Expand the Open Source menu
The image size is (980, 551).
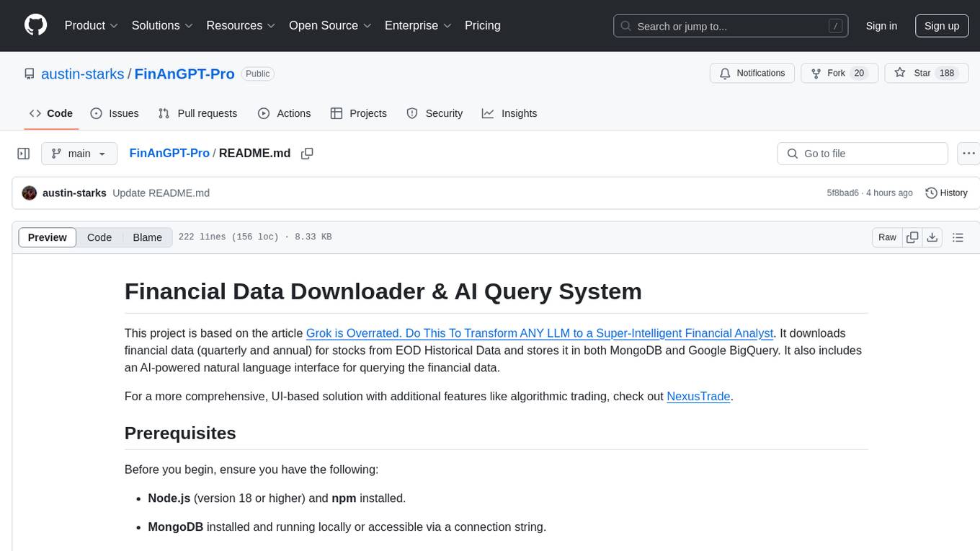pyautogui.click(x=330, y=25)
